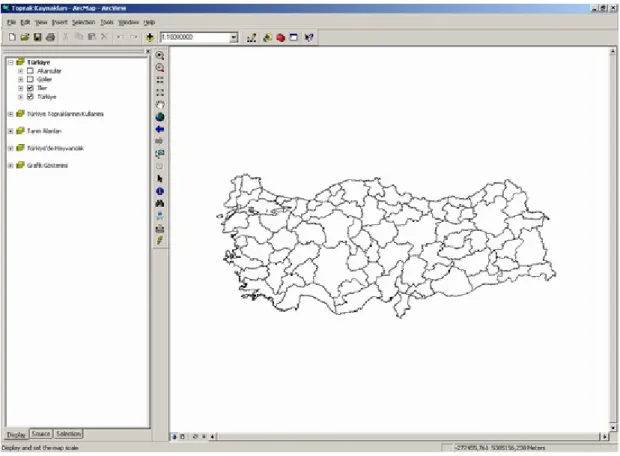The image size is (620, 456).
Task: Click the Add Data button
Action: coord(150,38)
